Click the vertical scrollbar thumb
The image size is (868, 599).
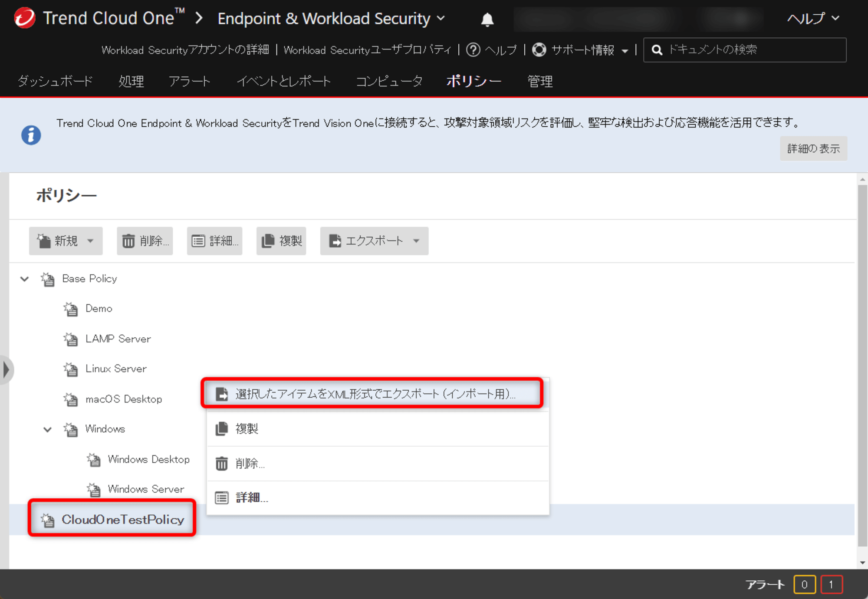(862, 365)
